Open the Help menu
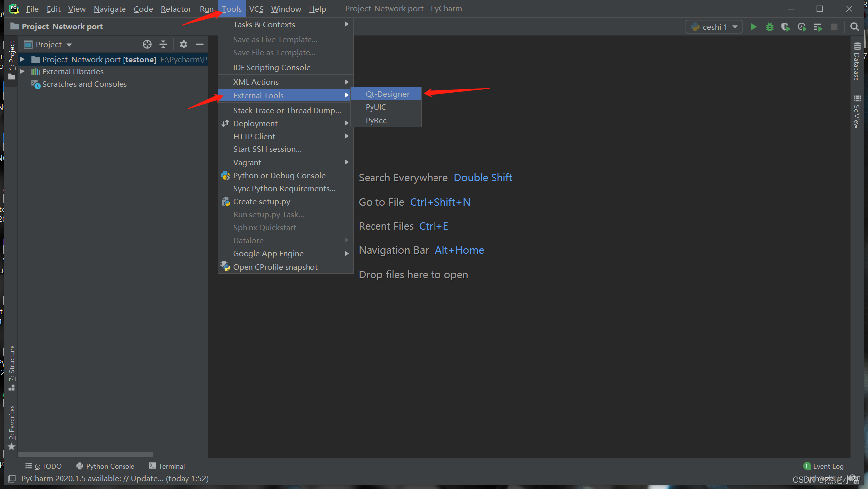This screenshot has height=489, width=868. (317, 9)
